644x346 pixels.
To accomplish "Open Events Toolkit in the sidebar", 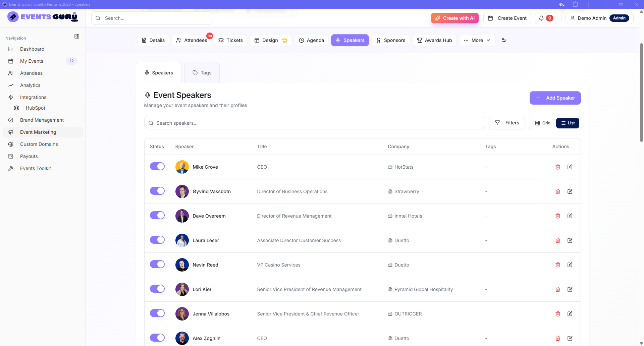I will click(43, 168).
